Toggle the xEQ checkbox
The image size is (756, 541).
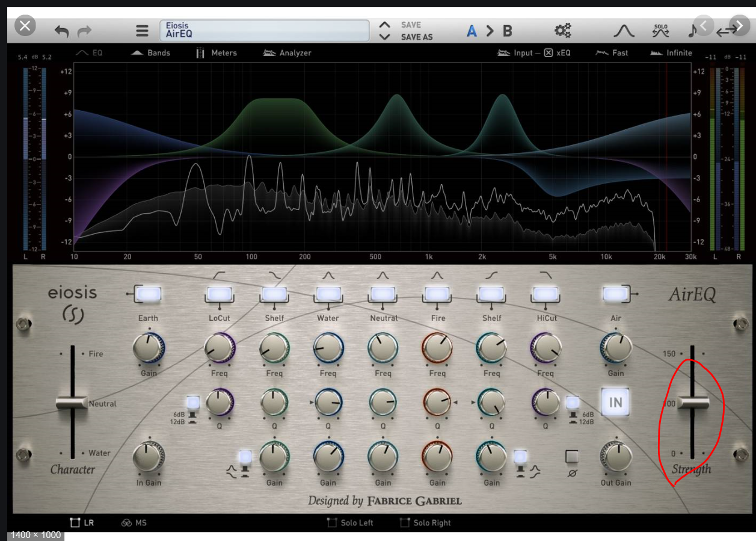click(x=549, y=53)
